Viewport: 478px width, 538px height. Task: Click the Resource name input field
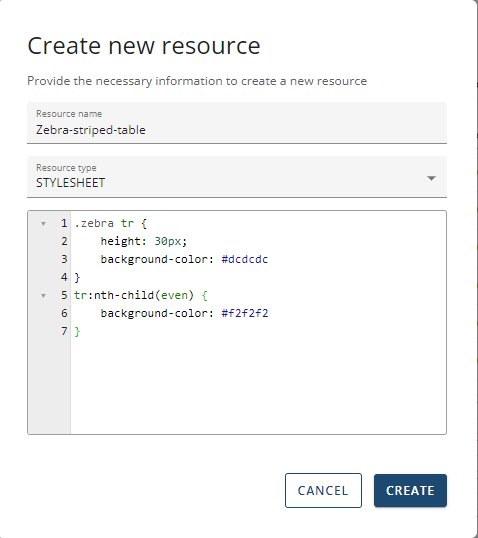coord(237,123)
